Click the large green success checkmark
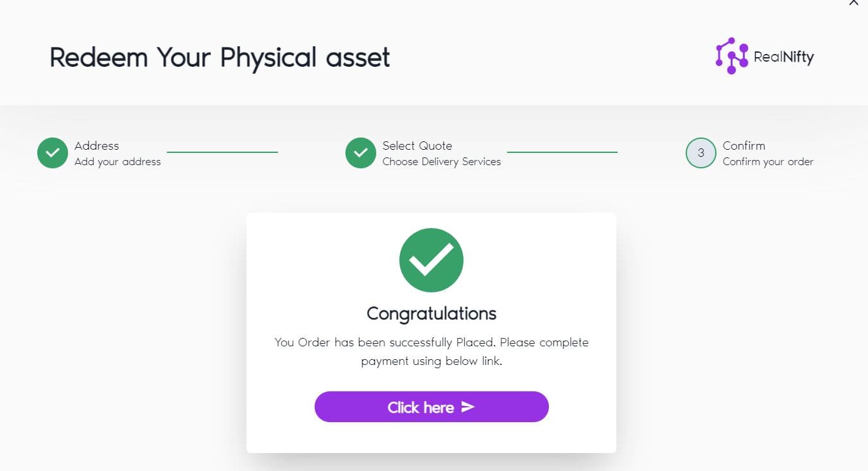Viewport: 868px width, 471px height. click(x=431, y=260)
